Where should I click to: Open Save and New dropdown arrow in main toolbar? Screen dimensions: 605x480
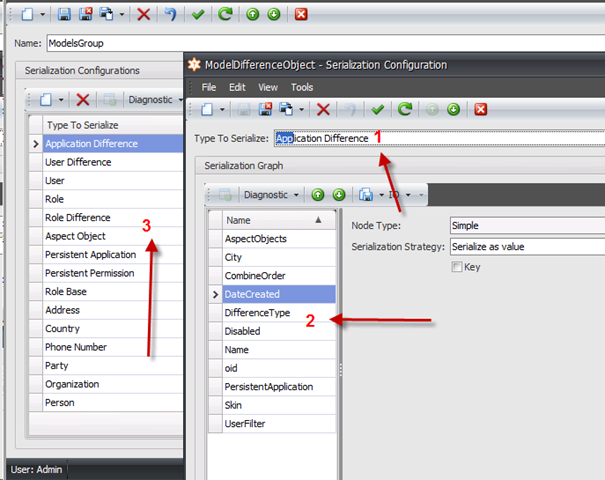(122, 15)
